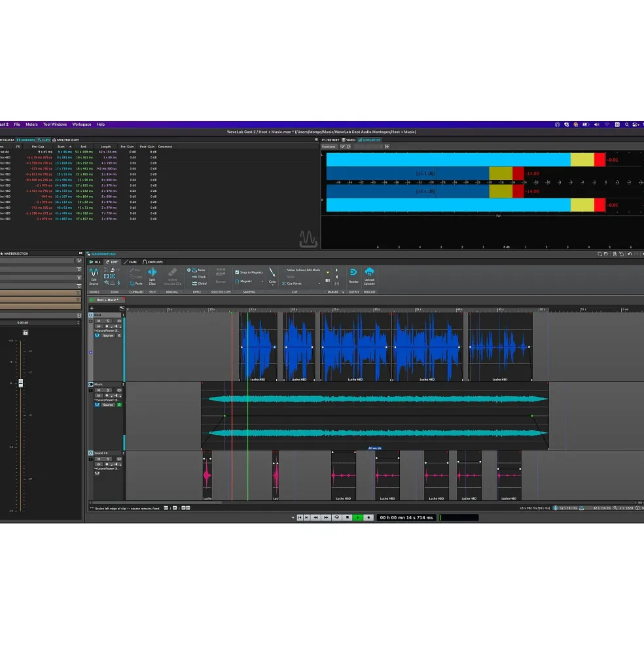This screenshot has height=645, width=644.
Task: Click Source button on Host track
Action: 108,336
